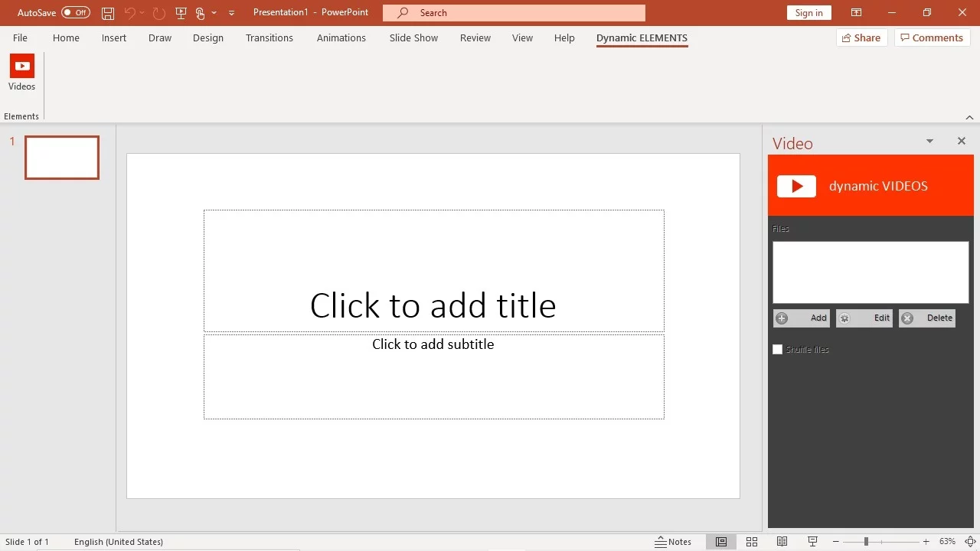Select slide 1 thumbnail
Viewport: 980px width, 551px height.
pos(62,158)
